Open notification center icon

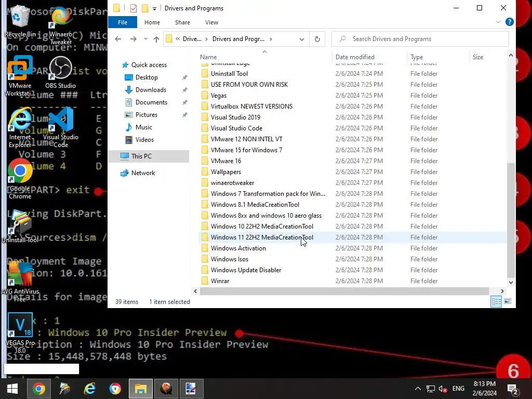pos(512,390)
